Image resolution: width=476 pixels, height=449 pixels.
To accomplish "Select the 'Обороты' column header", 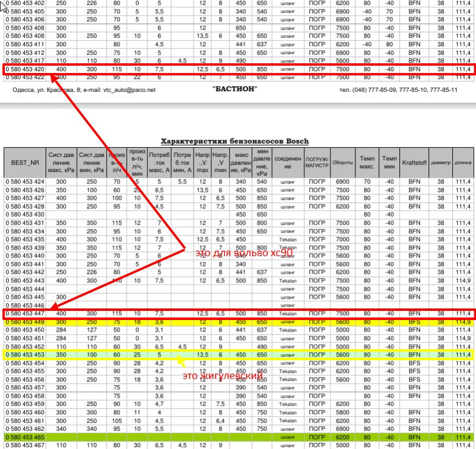I will coord(343,162).
